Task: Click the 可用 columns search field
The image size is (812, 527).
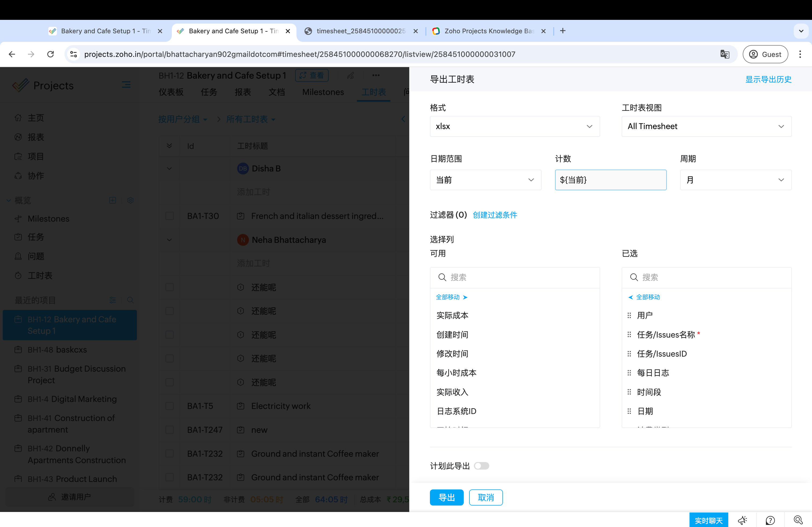Action: pyautogui.click(x=519, y=277)
